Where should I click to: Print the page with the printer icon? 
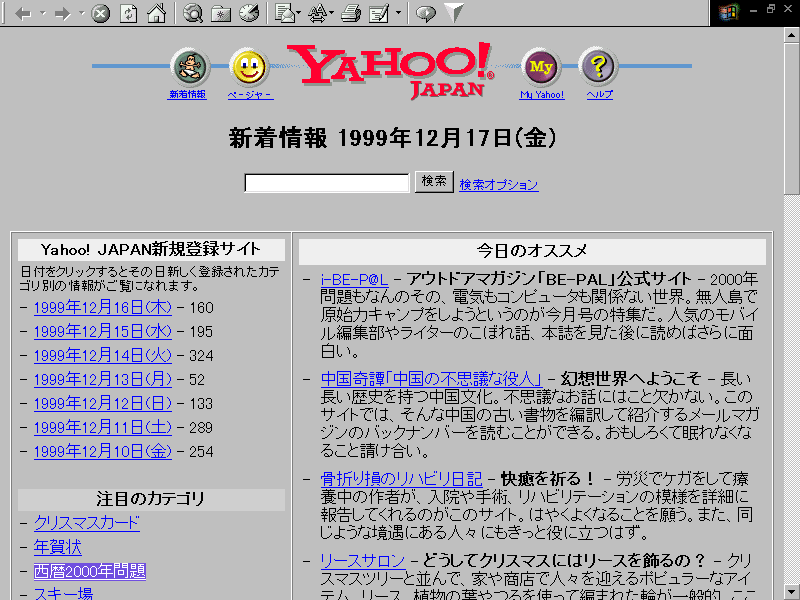coord(351,13)
